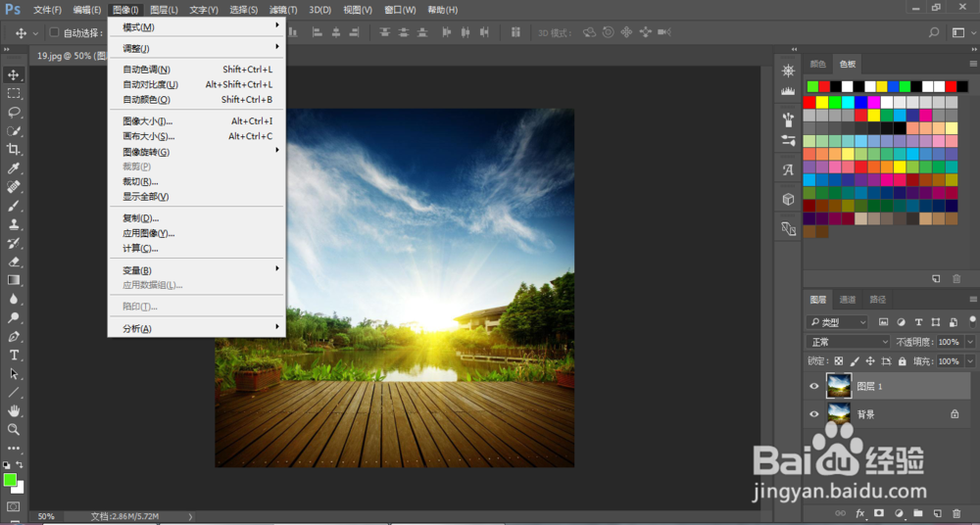
Task: Toggle the auto-select checkbox
Action: tap(54, 32)
